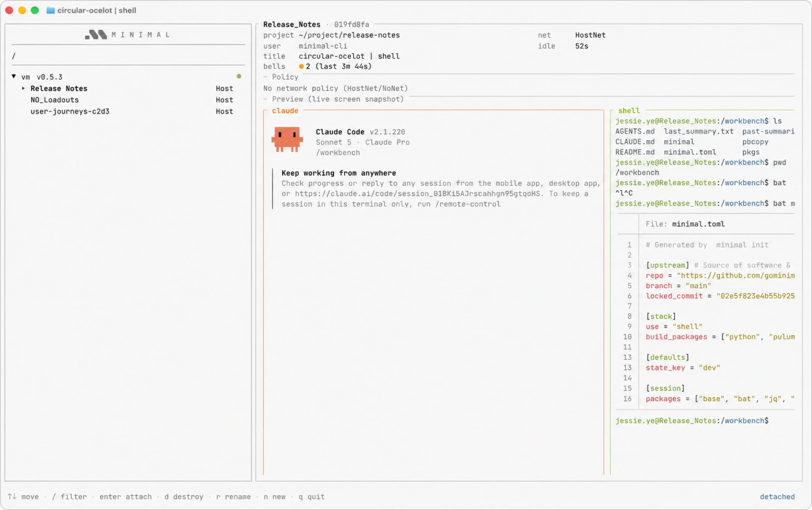Click the idle value 52s

point(581,46)
